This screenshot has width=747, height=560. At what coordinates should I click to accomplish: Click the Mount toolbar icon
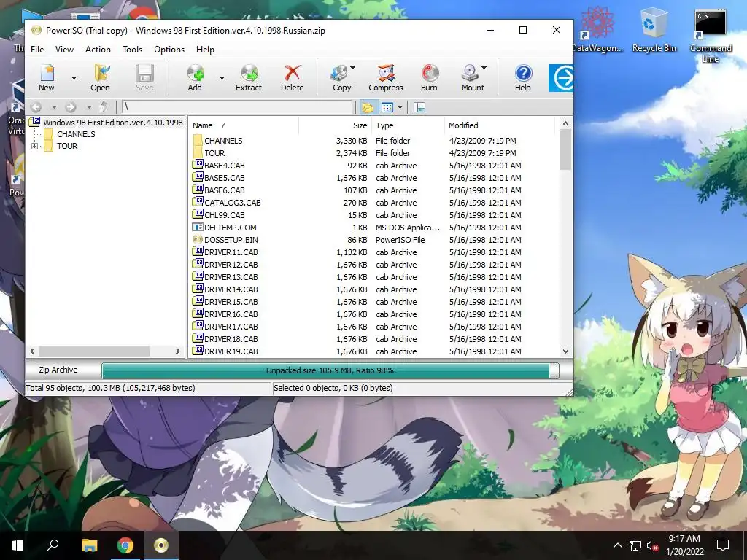472,77
